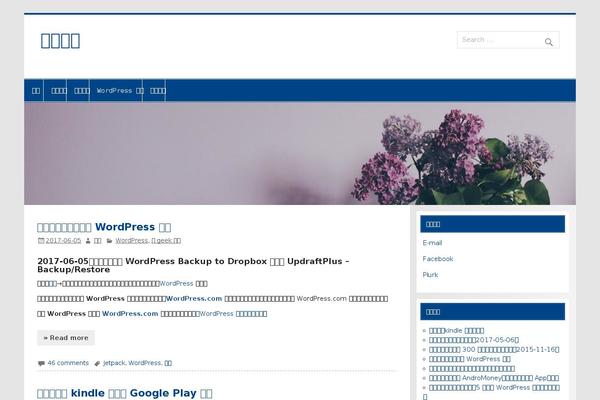The width and height of the screenshot is (600, 400).
Task: Open the kindle Google Play post title
Action: point(125,393)
